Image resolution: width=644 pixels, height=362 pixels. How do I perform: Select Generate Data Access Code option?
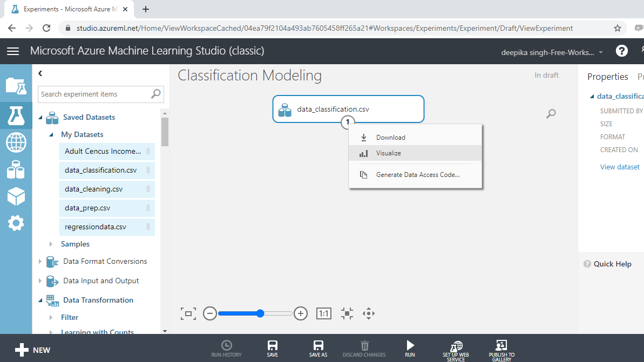pos(415,175)
